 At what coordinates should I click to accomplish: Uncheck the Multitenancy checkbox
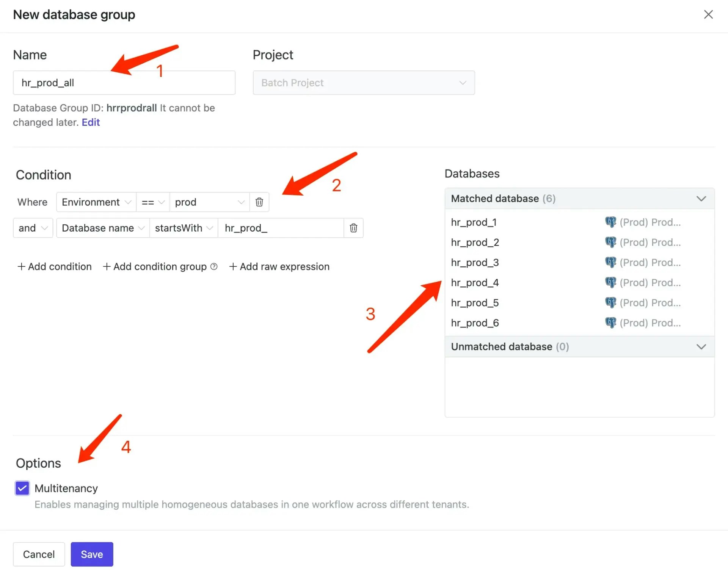[22, 488]
